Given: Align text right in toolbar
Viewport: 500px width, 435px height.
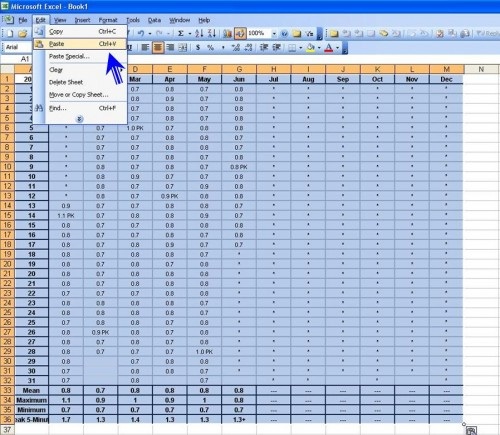Looking at the screenshot, I should tap(170, 48).
